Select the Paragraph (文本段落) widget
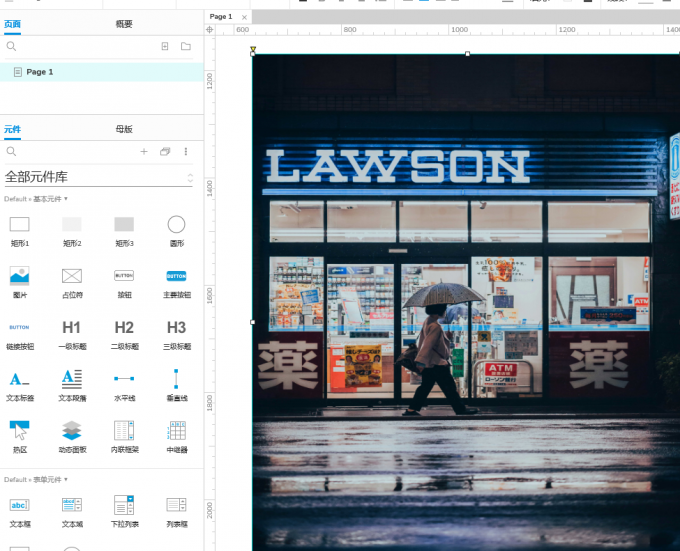This screenshot has width=680, height=551. point(72,386)
